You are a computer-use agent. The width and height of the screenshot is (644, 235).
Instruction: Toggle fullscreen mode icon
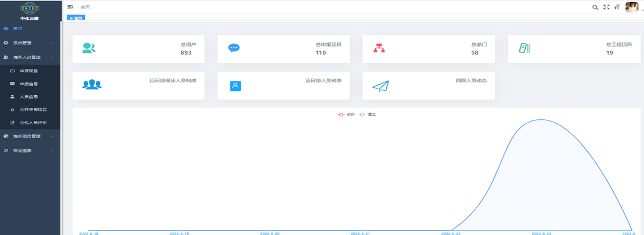[x=606, y=7]
